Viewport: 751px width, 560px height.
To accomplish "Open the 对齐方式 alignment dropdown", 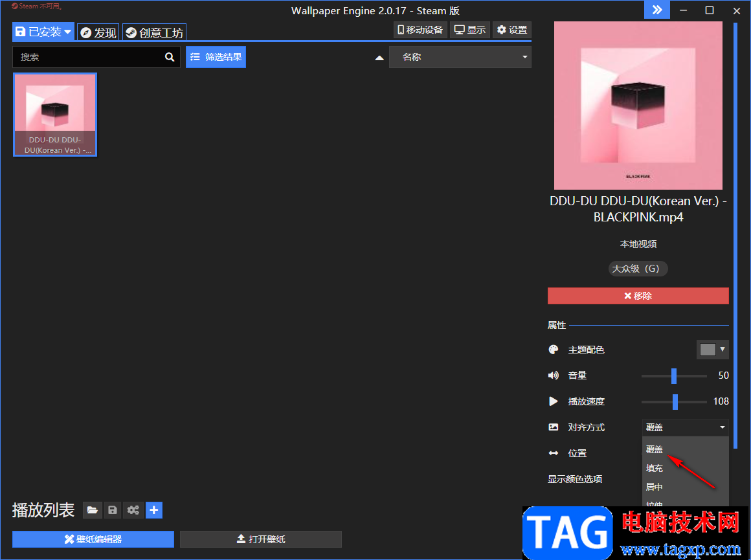I will tap(685, 427).
